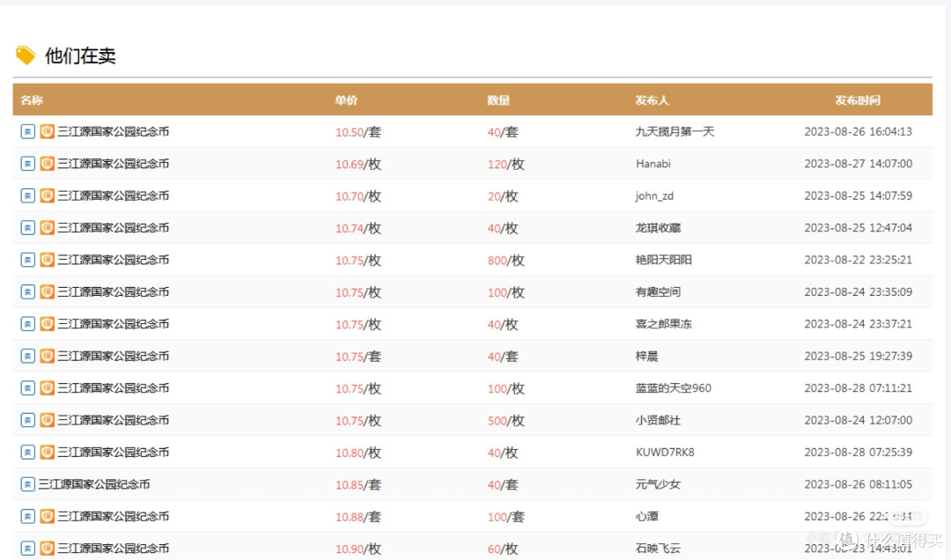Screen dimensions: 951x560
Task: Click the blue 卖 icon in Hanabi's row
Action: tap(28, 164)
